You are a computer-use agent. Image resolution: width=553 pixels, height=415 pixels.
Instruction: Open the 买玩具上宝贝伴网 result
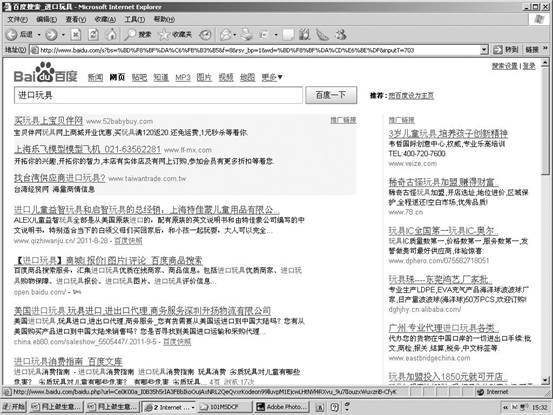pyautogui.click(x=49, y=121)
